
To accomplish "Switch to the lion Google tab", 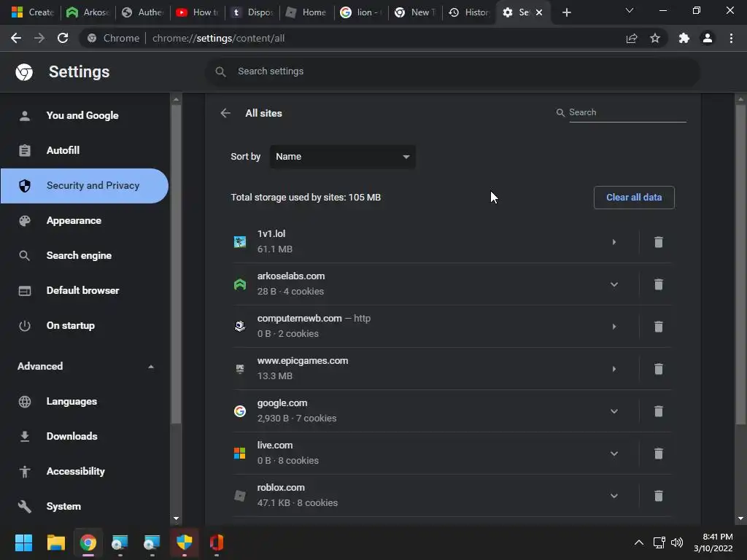I will (x=360, y=12).
